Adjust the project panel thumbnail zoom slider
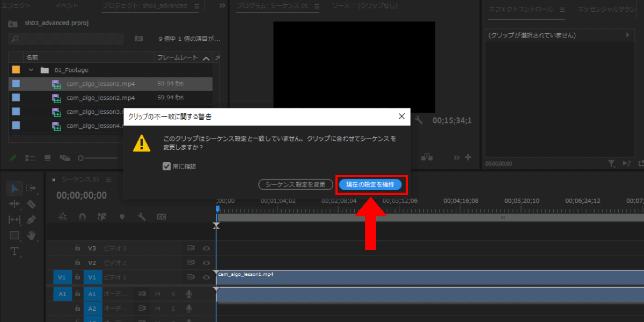This screenshot has height=322, width=644. click(82, 158)
